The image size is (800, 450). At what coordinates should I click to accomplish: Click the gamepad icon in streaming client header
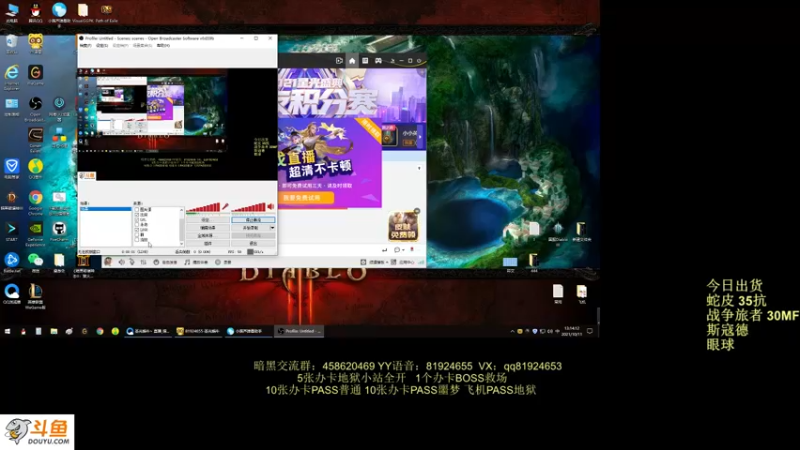378,61
